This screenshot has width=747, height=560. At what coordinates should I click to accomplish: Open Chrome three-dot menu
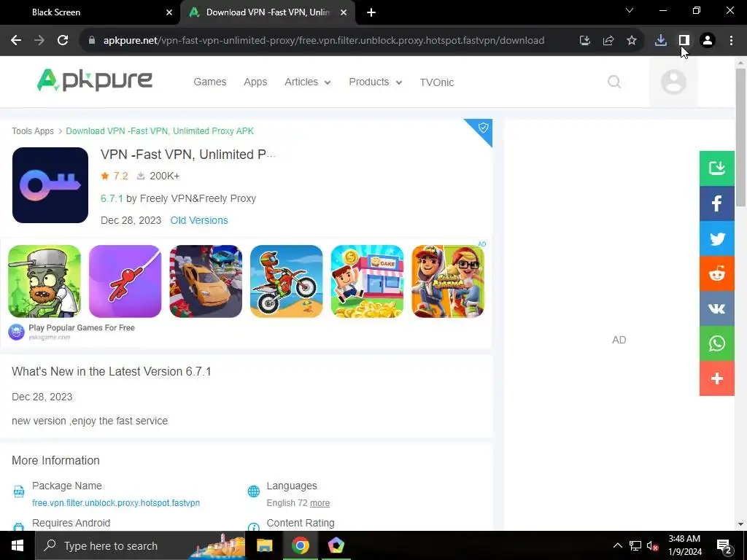[731, 41]
